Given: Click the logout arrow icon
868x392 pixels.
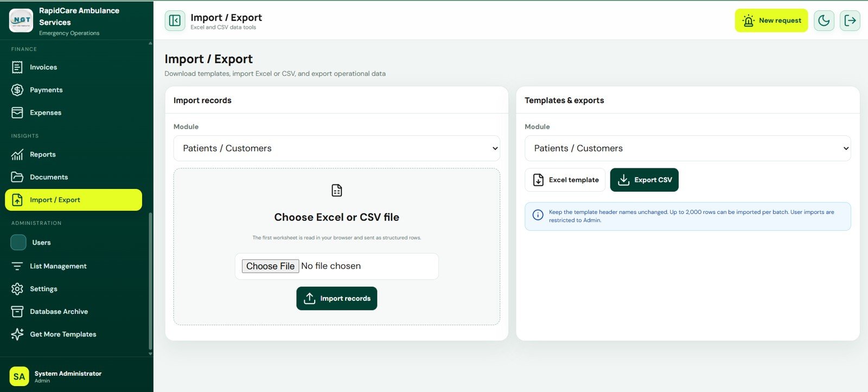Looking at the screenshot, I should pos(850,21).
